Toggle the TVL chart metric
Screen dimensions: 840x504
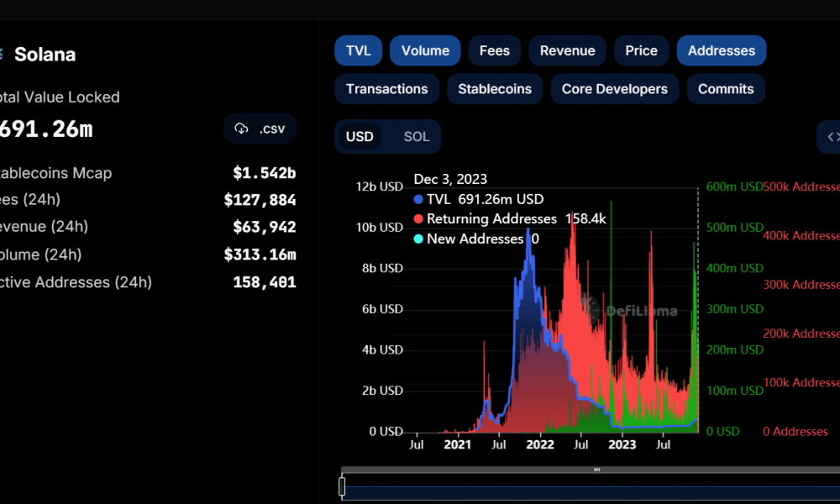[359, 51]
